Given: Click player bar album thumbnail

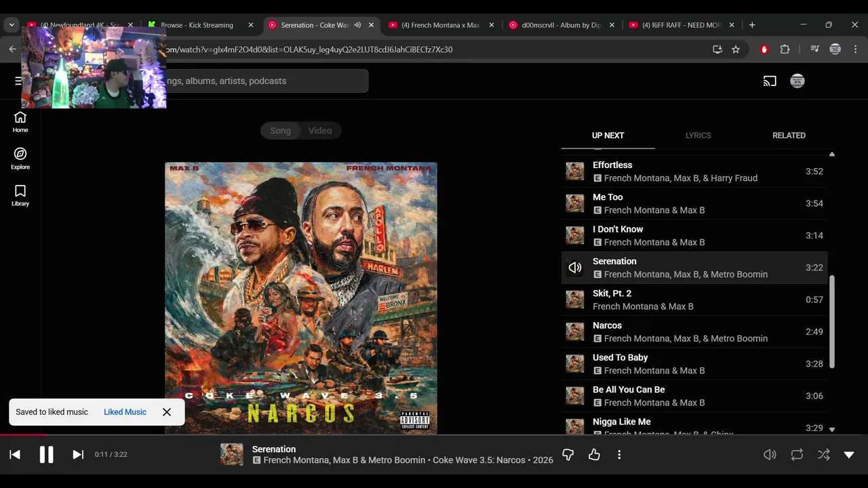Looking at the screenshot, I should click(232, 455).
